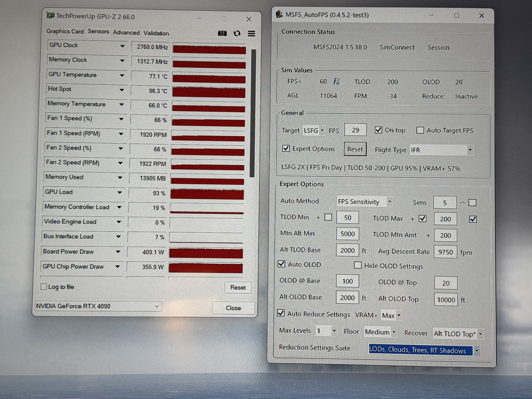The width and height of the screenshot is (532, 399).
Task: Open Auto Method FPS Sensitivity dropdown
Action: [365, 201]
